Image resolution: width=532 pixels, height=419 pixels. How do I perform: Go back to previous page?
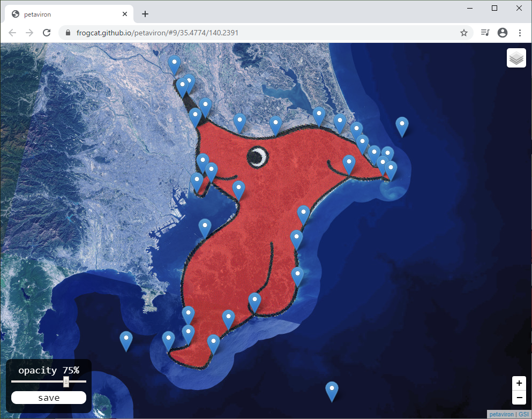pos(12,33)
